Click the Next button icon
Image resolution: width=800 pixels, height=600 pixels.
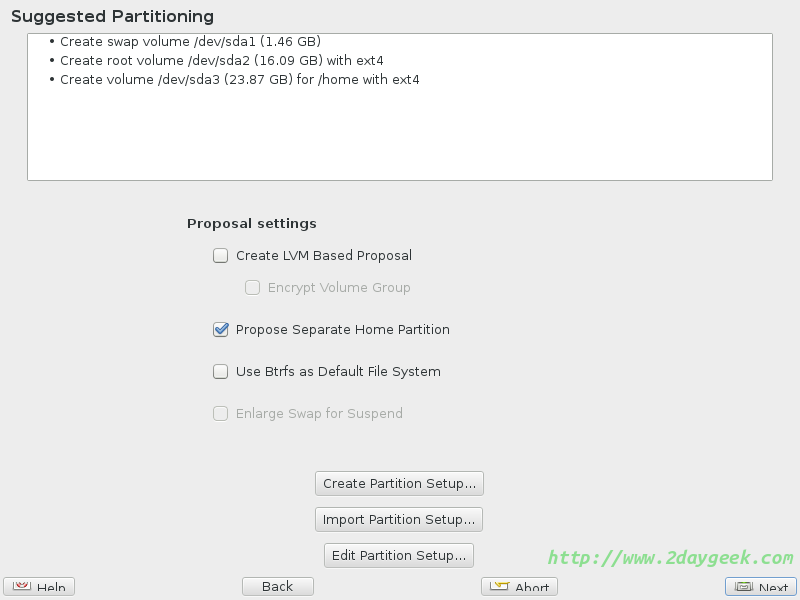click(x=744, y=587)
